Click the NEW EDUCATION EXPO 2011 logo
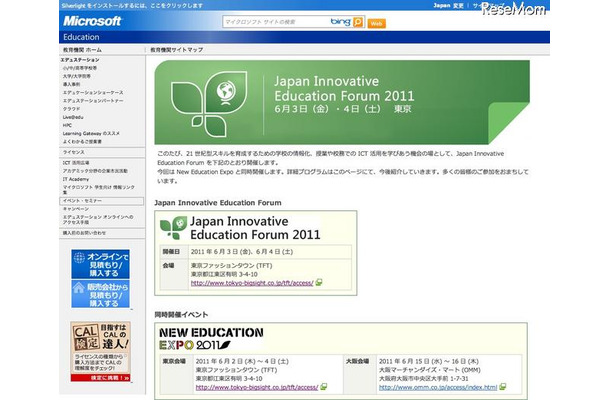The width and height of the screenshot is (610, 400). coord(211,338)
